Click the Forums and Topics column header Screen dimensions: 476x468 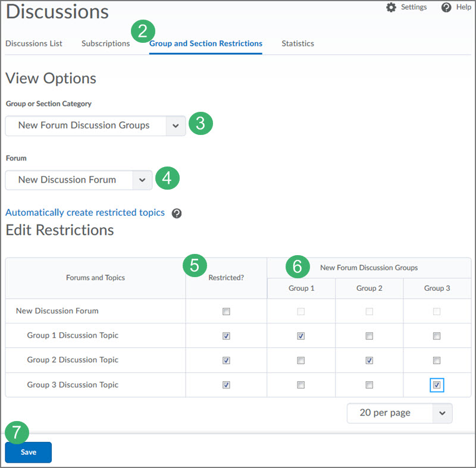click(95, 278)
